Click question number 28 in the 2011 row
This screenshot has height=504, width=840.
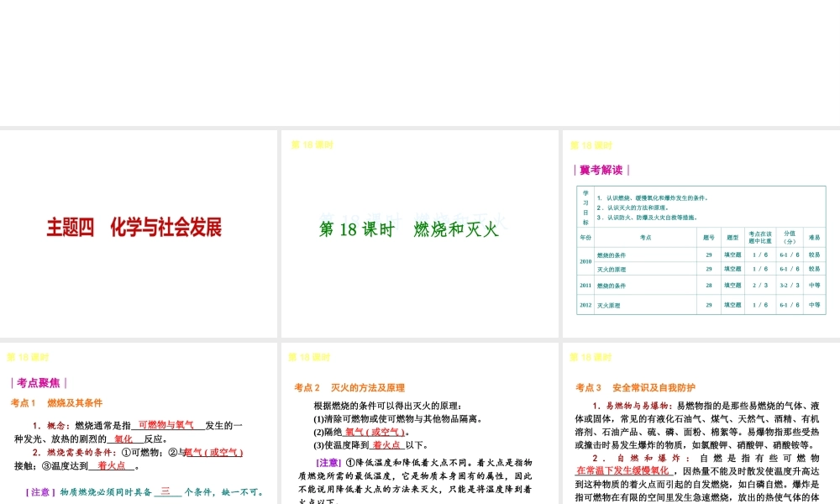click(709, 286)
